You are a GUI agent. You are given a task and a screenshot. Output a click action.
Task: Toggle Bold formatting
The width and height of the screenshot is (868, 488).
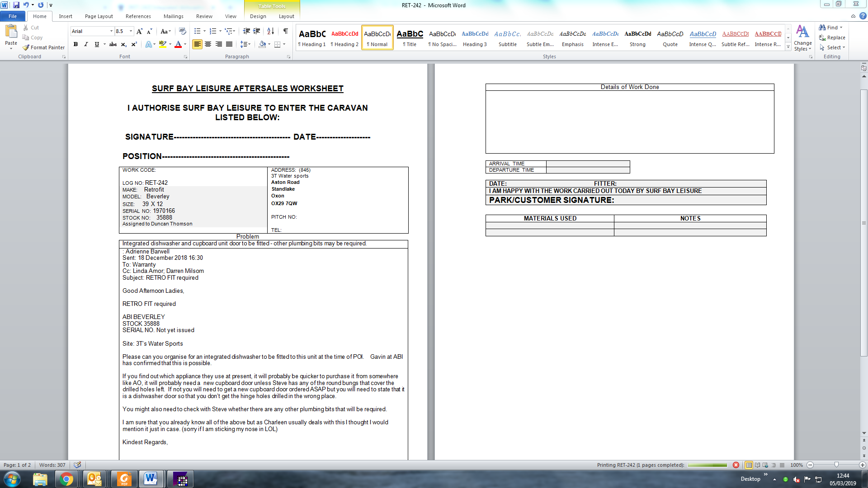pos(75,44)
